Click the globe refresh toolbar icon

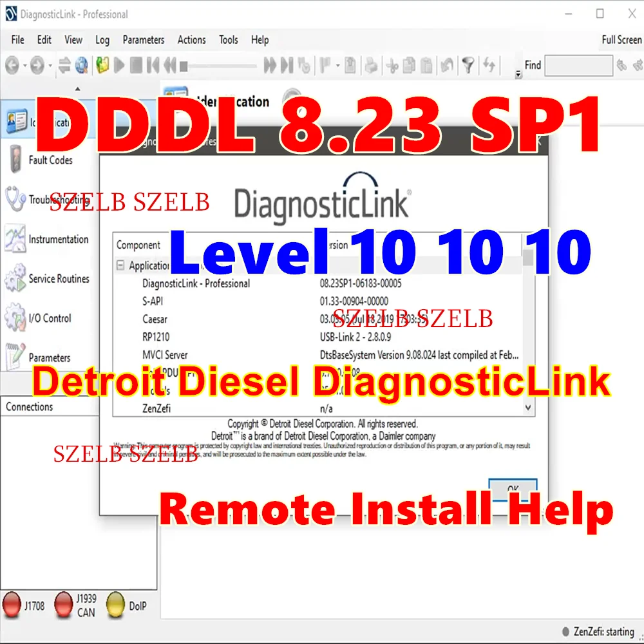(82, 65)
